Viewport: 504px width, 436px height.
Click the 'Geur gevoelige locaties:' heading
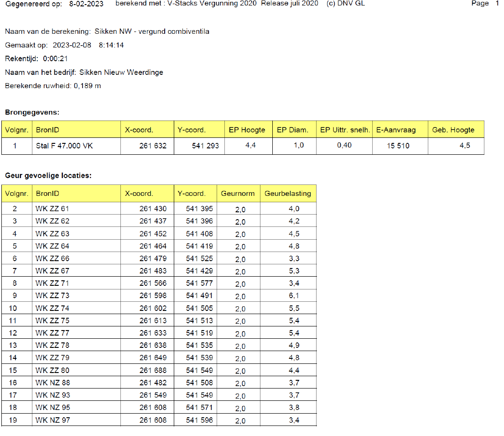point(48,176)
